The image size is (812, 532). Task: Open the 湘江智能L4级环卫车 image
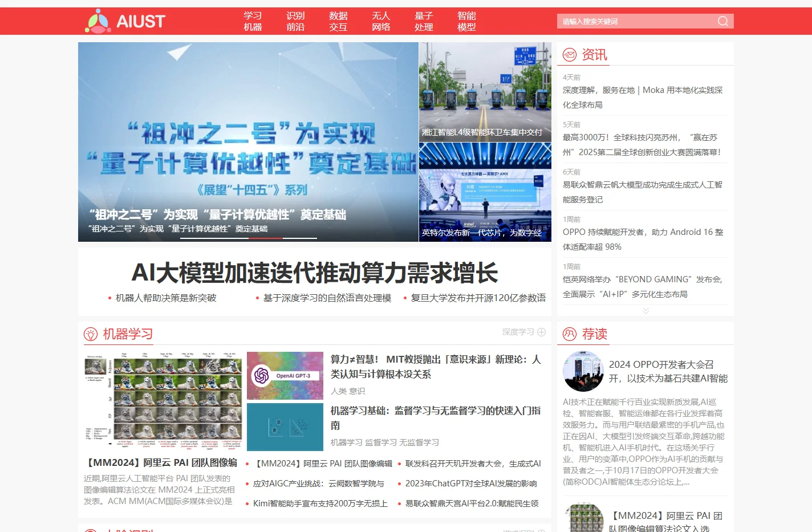(485, 91)
